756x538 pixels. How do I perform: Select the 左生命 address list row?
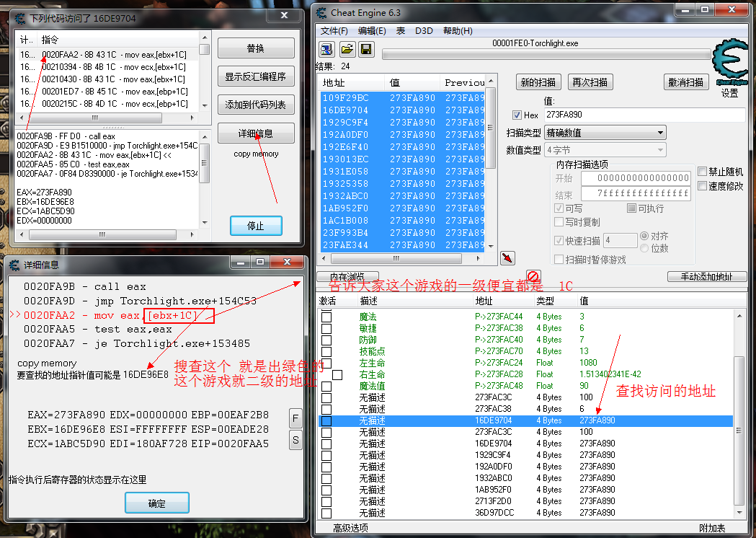tap(525, 363)
